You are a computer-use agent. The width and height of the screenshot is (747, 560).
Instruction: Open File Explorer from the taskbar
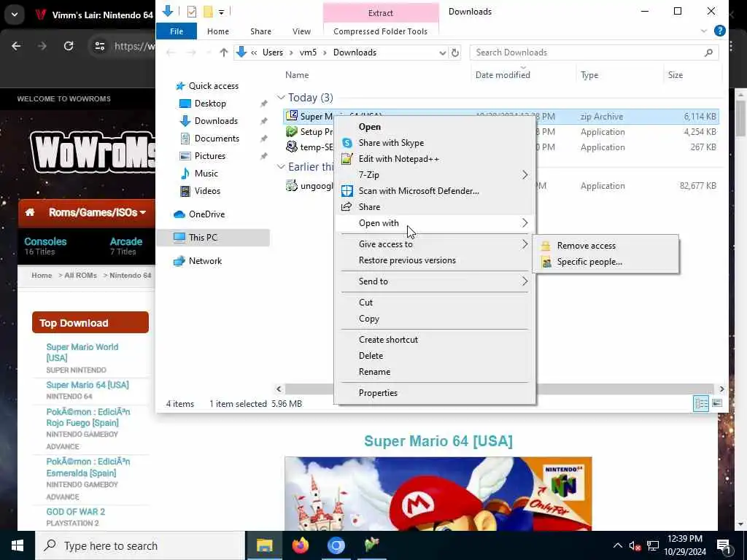coord(264,545)
